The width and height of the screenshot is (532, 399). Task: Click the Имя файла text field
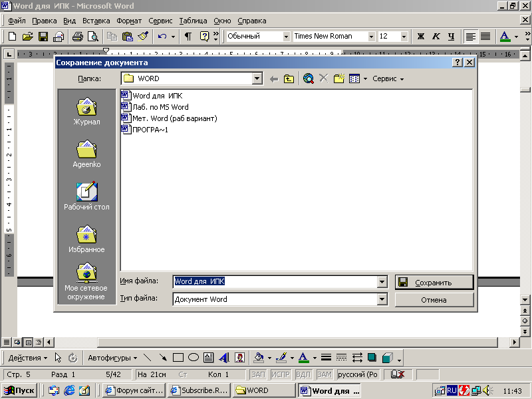click(x=275, y=281)
